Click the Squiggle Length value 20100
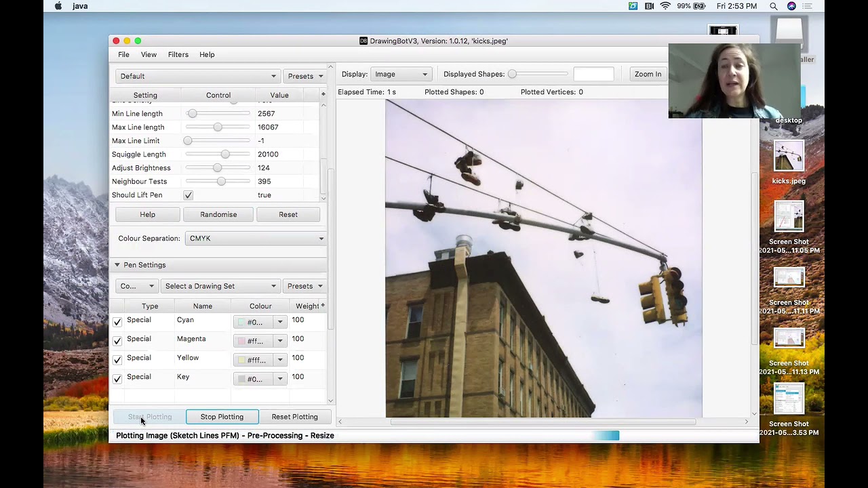 [268, 155]
